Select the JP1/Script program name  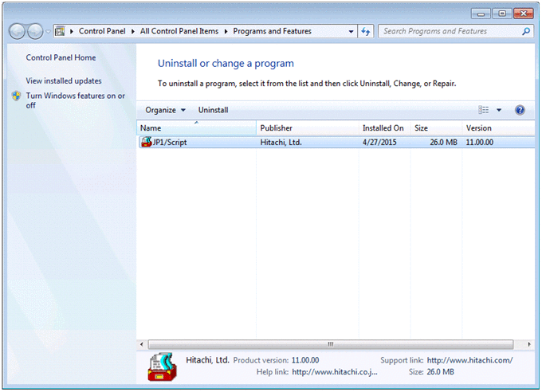coord(169,143)
